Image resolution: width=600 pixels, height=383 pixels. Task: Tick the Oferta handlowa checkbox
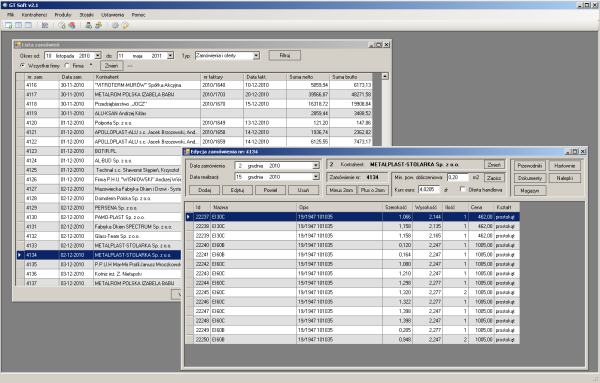pyautogui.click(x=463, y=189)
